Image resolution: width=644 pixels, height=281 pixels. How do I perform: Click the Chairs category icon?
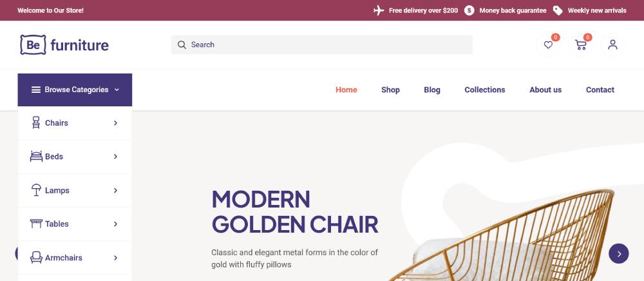[36, 123]
